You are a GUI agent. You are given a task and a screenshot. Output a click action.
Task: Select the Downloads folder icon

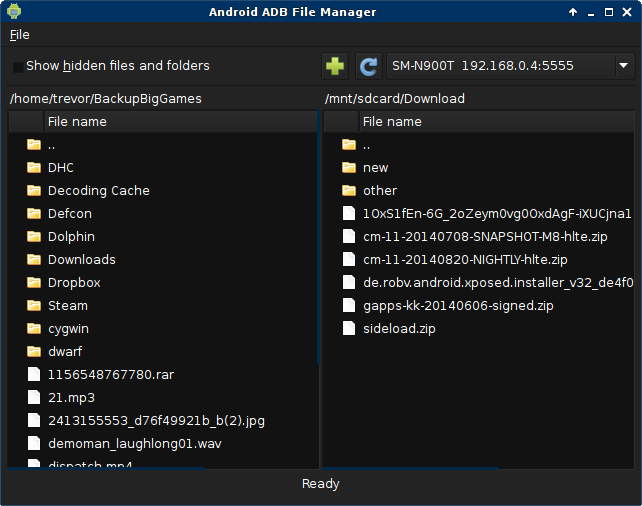click(x=34, y=259)
